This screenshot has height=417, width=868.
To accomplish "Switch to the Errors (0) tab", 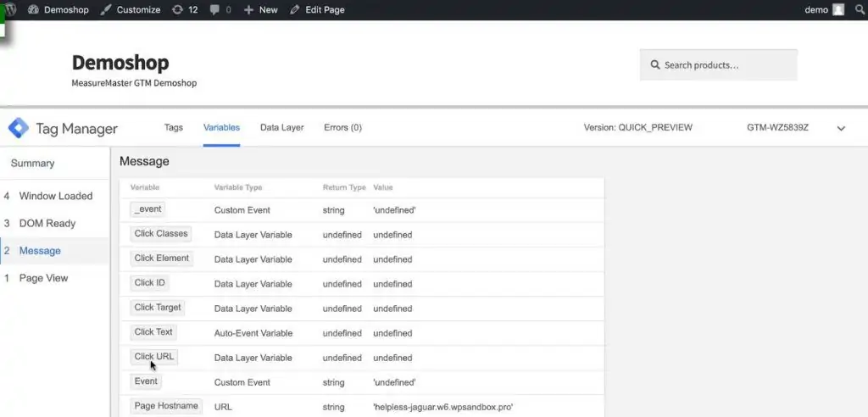I will 342,127.
